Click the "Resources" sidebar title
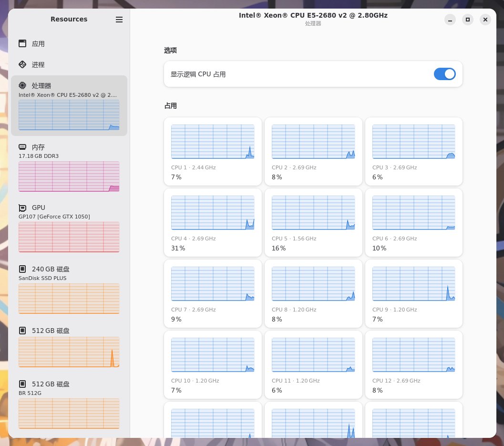The image size is (504, 446). tap(69, 19)
